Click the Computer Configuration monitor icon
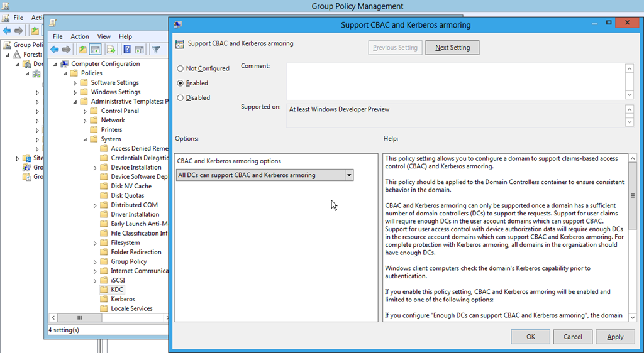This screenshot has height=353, width=644. pyautogui.click(x=65, y=63)
